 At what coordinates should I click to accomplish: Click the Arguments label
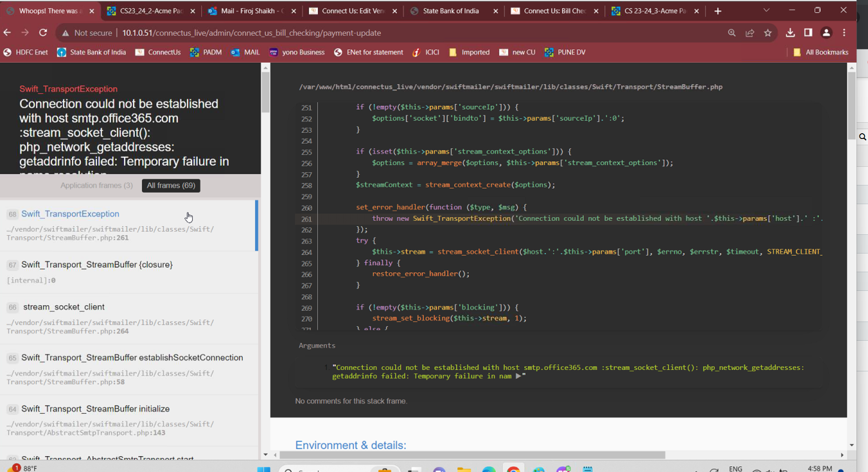[317, 345]
